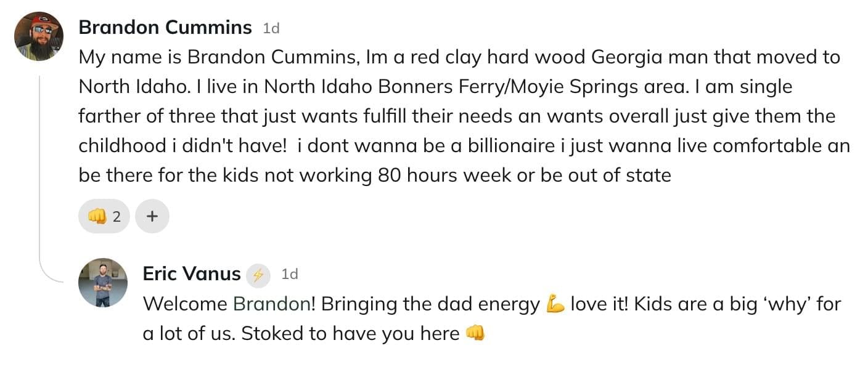Screen dimensions: 868x372
Task: Click the first line of Brandon's introduction post
Action: 459,57
